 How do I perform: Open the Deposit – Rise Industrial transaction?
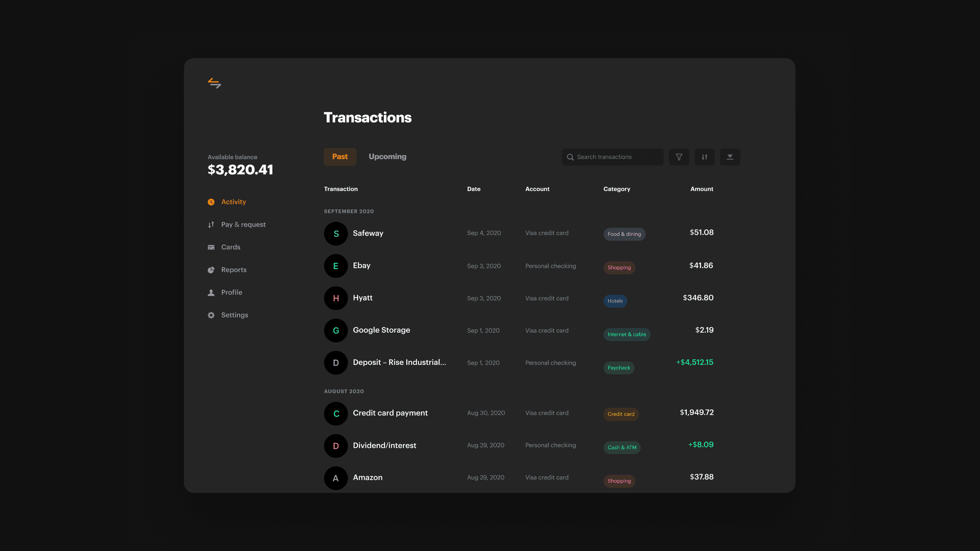(x=399, y=362)
